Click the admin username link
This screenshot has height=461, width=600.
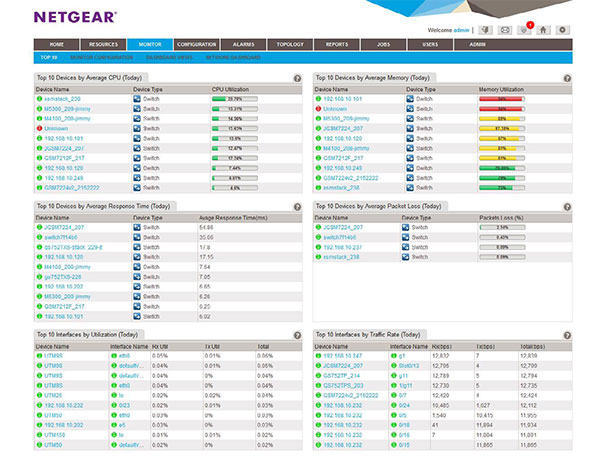pos(461,30)
